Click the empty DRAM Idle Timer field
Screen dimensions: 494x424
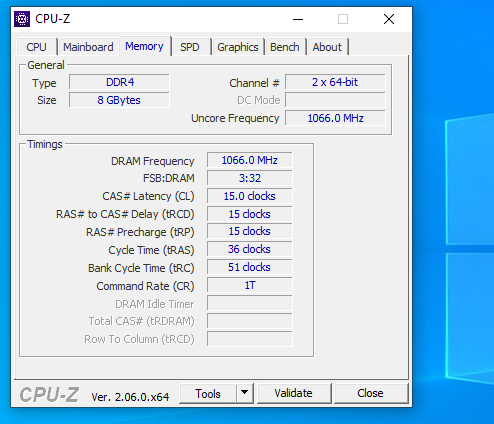tap(250, 304)
